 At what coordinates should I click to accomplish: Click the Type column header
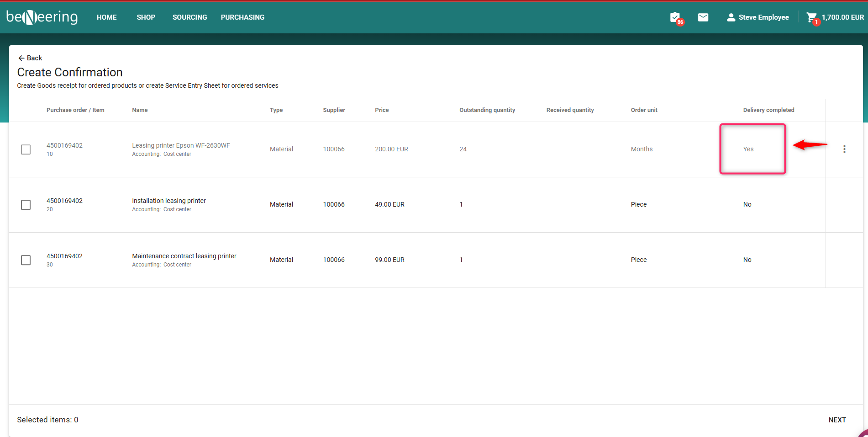pyautogui.click(x=276, y=110)
